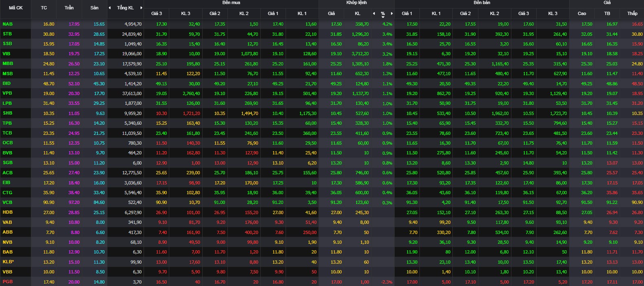
Task: Click the KL header under Khớp lệnh
Action: coord(358,13)
